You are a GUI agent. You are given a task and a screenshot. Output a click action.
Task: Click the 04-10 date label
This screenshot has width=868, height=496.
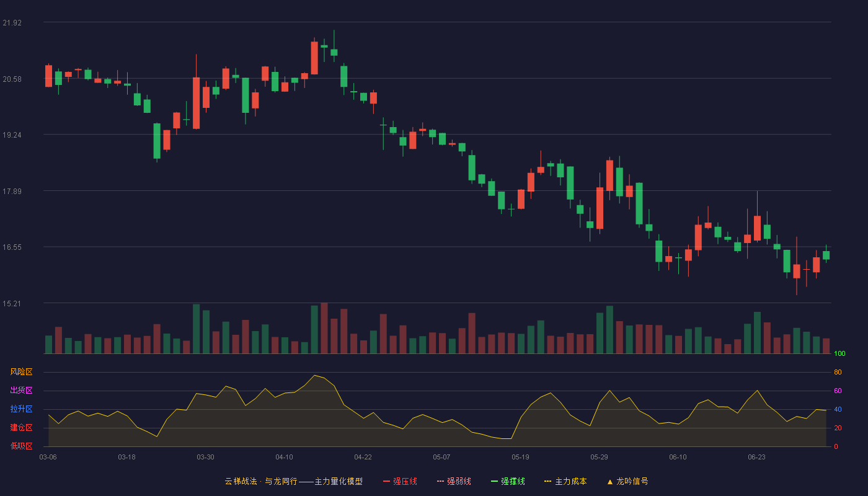(284, 457)
